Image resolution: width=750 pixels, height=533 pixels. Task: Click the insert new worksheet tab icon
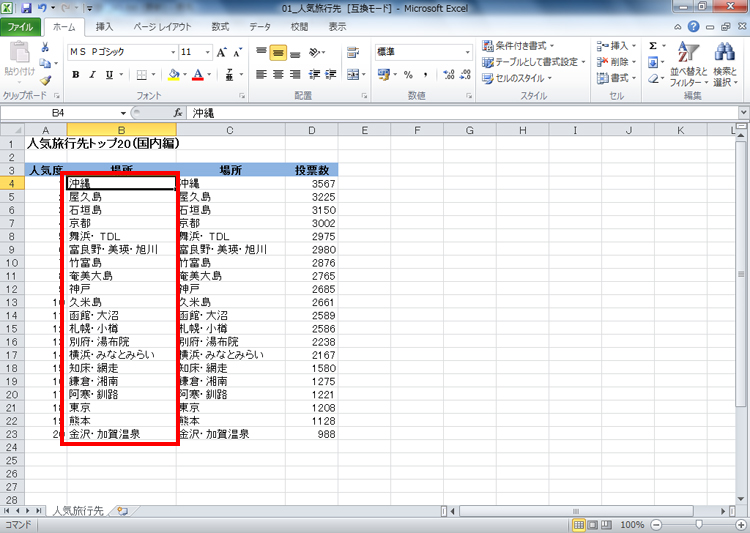pyautogui.click(x=122, y=511)
